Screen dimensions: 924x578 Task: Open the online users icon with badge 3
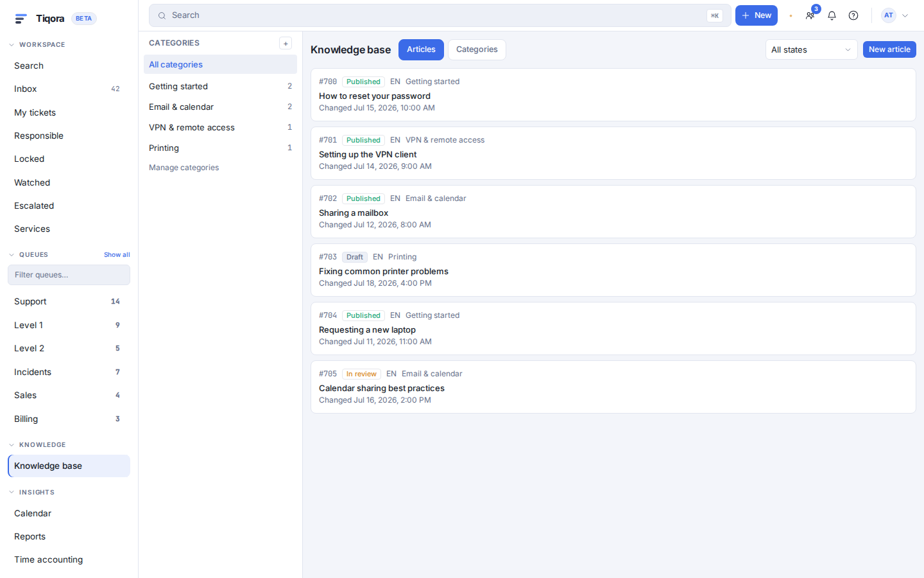pos(810,15)
